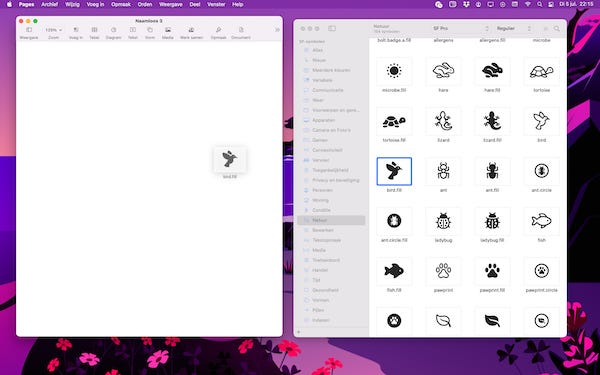Select the lizard.fill symbol
600x375 pixels.
coord(492,121)
